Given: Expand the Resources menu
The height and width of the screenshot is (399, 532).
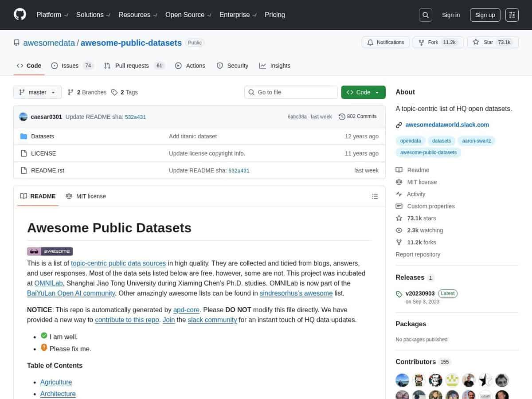Looking at the screenshot, I should tap(138, 15).
